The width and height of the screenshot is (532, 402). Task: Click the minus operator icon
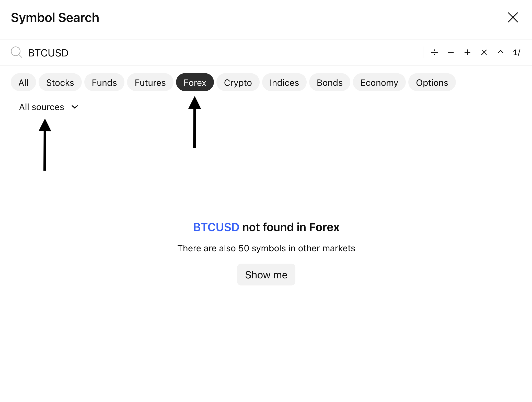[451, 52]
